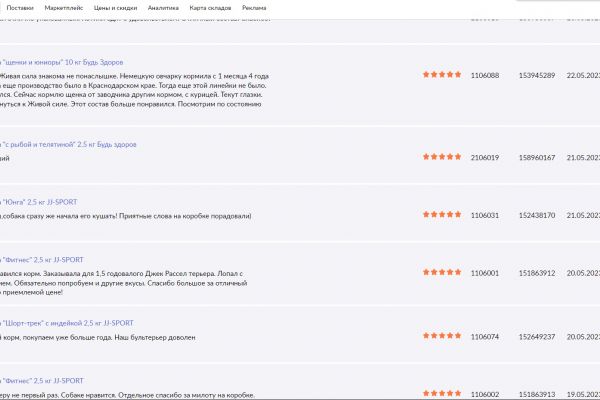The width and height of the screenshot is (600, 400).
Task: Open the Цены и скидки menu
Action: click(115, 8)
